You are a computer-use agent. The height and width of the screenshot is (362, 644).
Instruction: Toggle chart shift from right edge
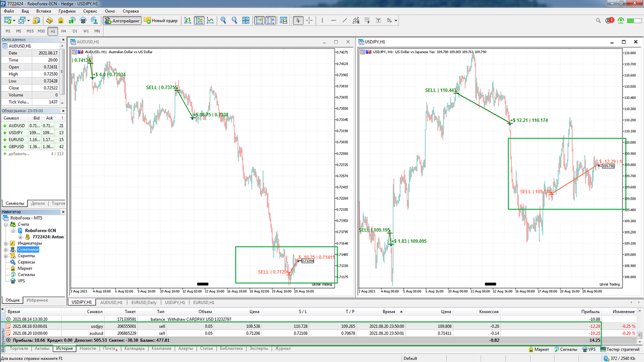pos(271,20)
